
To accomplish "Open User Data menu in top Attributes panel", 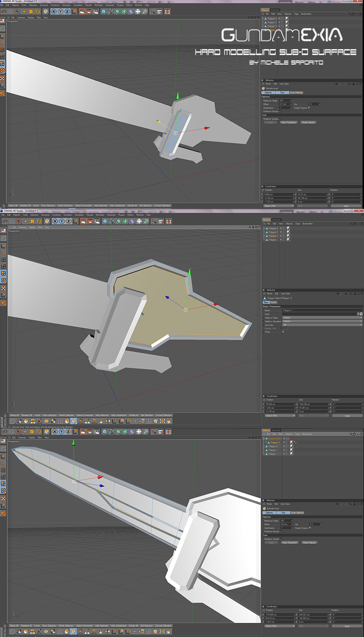I will [284, 84].
